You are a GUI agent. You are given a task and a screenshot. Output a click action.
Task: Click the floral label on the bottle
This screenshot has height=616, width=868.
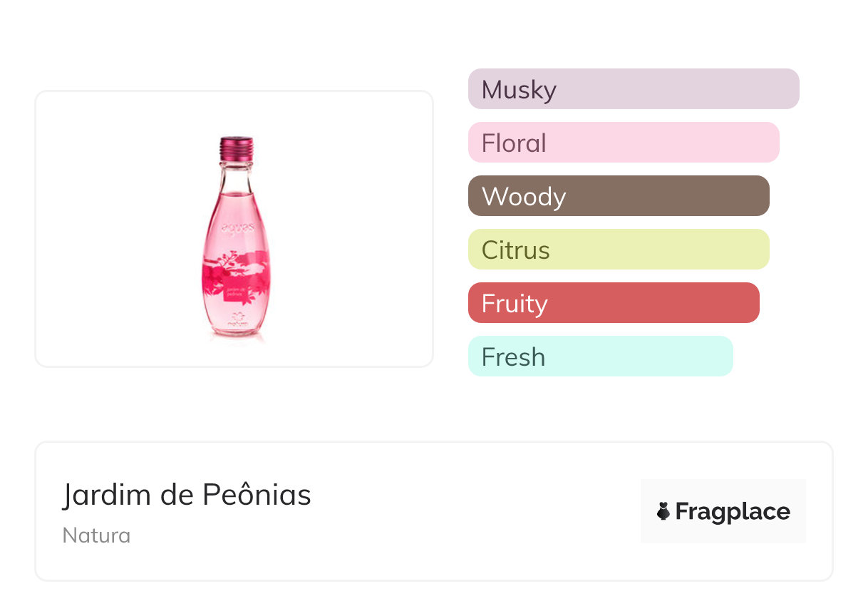coord(235,283)
